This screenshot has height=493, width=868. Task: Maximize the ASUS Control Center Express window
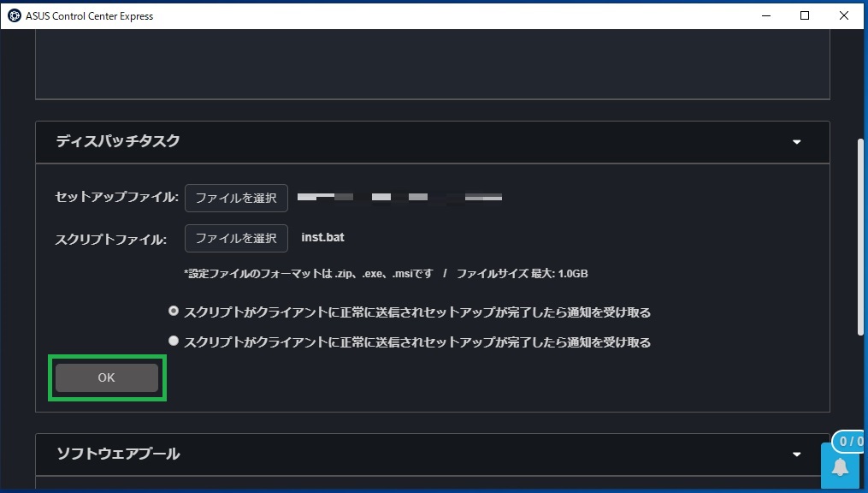[x=805, y=15]
